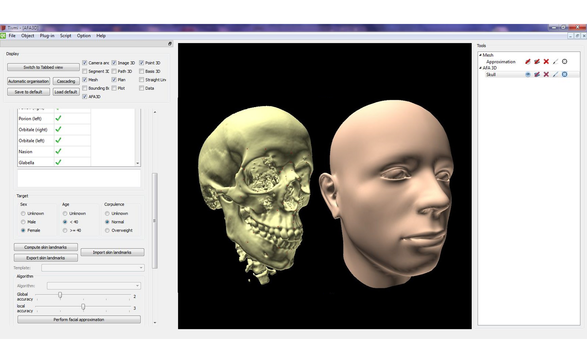This screenshot has height=363, width=587.
Task: Click the green check for Orbitale (left)
Action: tap(58, 140)
